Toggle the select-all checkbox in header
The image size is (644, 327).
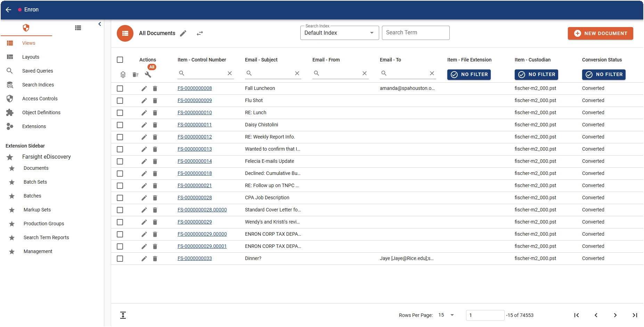point(120,60)
